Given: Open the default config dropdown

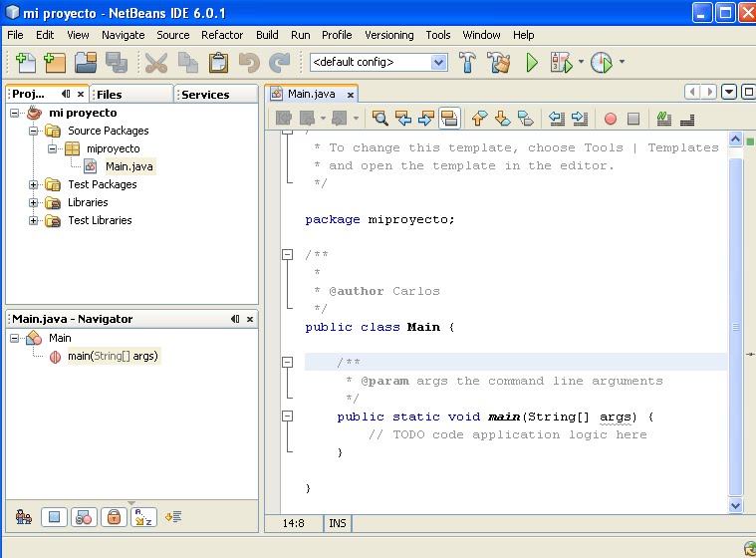Looking at the screenshot, I should point(438,62).
